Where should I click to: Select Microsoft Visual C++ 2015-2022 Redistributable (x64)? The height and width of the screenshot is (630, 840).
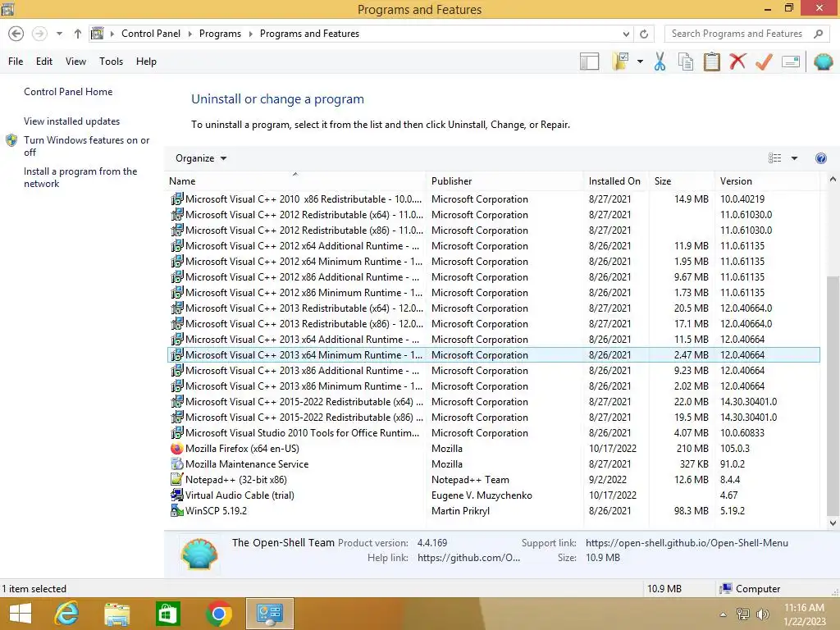(x=494, y=402)
